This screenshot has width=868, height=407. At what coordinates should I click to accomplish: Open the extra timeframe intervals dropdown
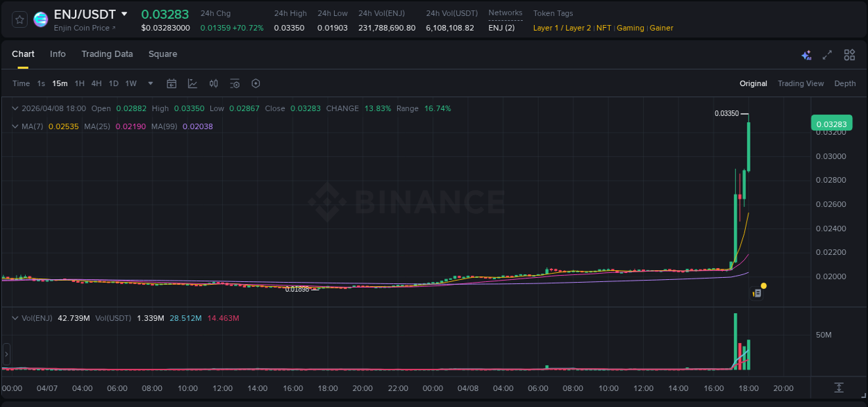coord(149,83)
